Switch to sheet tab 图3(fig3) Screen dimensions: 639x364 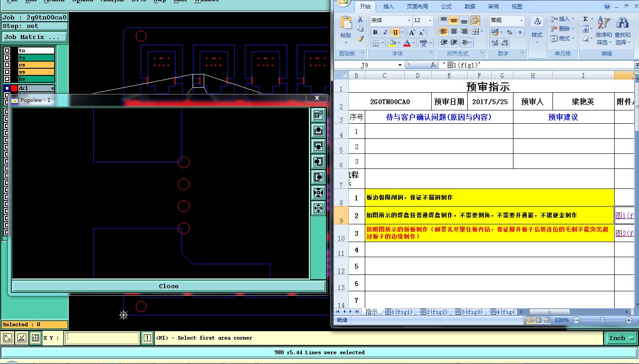(x=469, y=312)
